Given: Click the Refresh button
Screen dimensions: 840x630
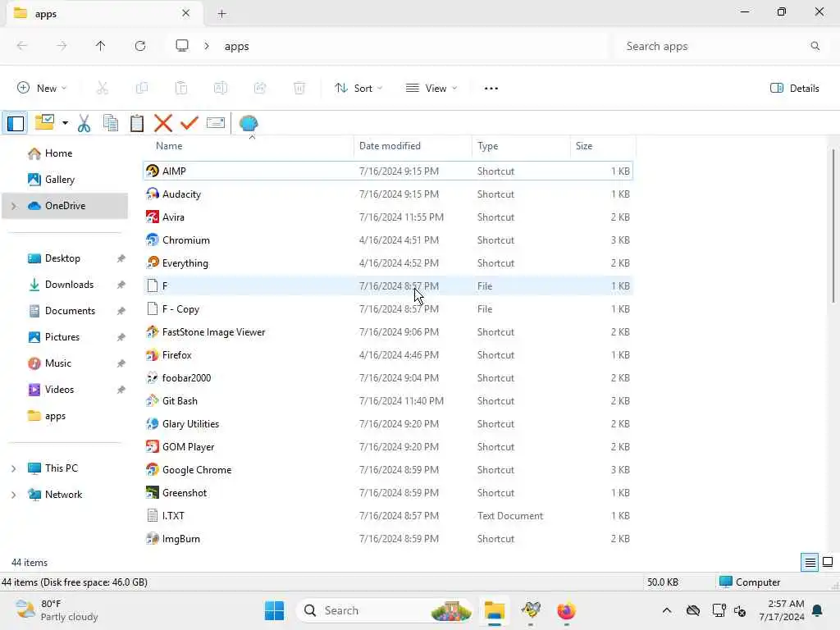Looking at the screenshot, I should [x=140, y=46].
